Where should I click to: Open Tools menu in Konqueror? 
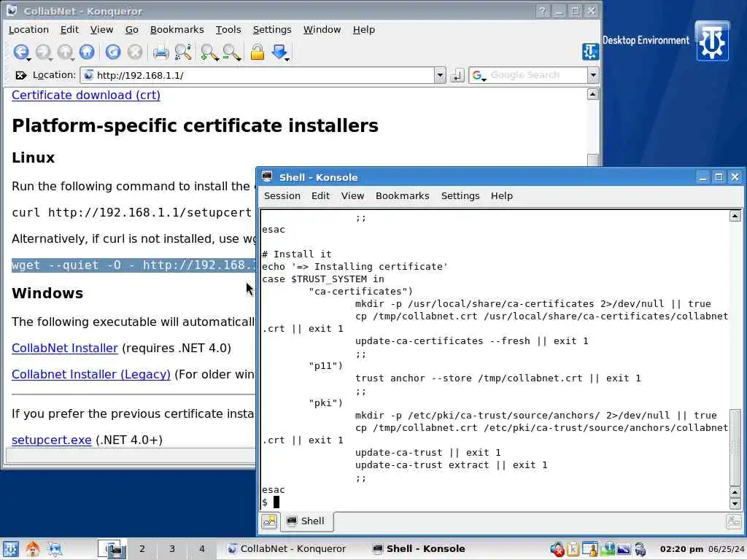coord(228,29)
